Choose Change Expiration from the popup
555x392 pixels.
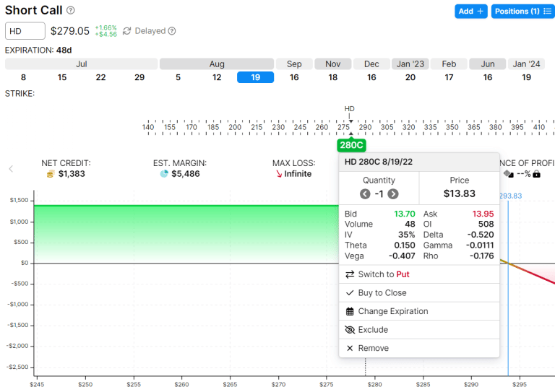(x=392, y=311)
